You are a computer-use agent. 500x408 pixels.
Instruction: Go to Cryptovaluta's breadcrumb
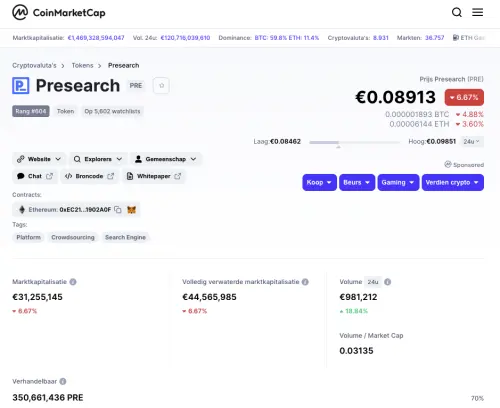[34, 65]
